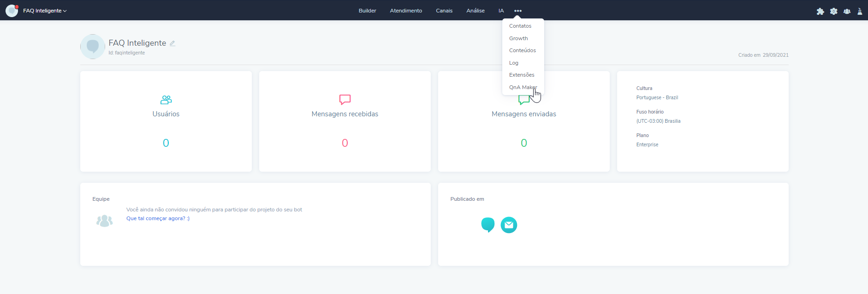868x294 pixels.
Task: Click the team users icon in top bar
Action: 847,11
